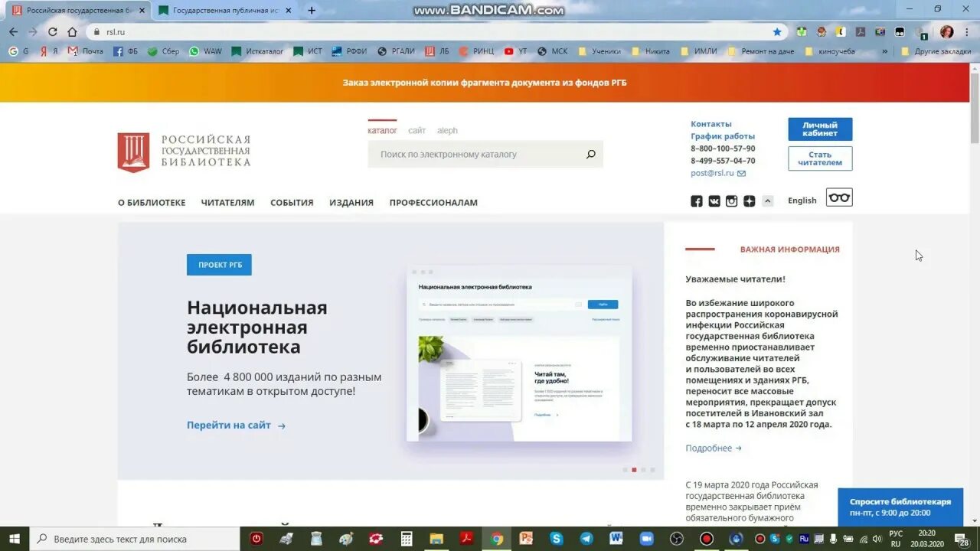Switch to Государственная публичная tab
The image size is (980, 551).
point(225,11)
